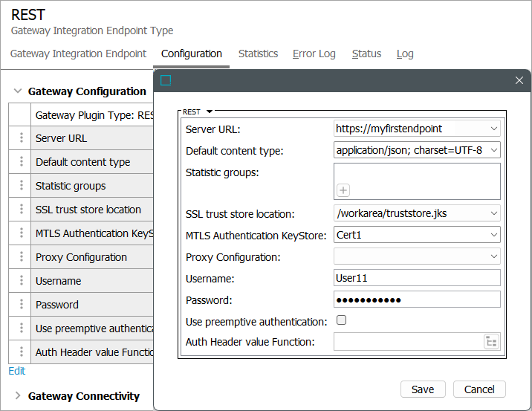Click the drag handle beside Server URL row
The width and height of the screenshot is (532, 411).
tap(22, 138)
